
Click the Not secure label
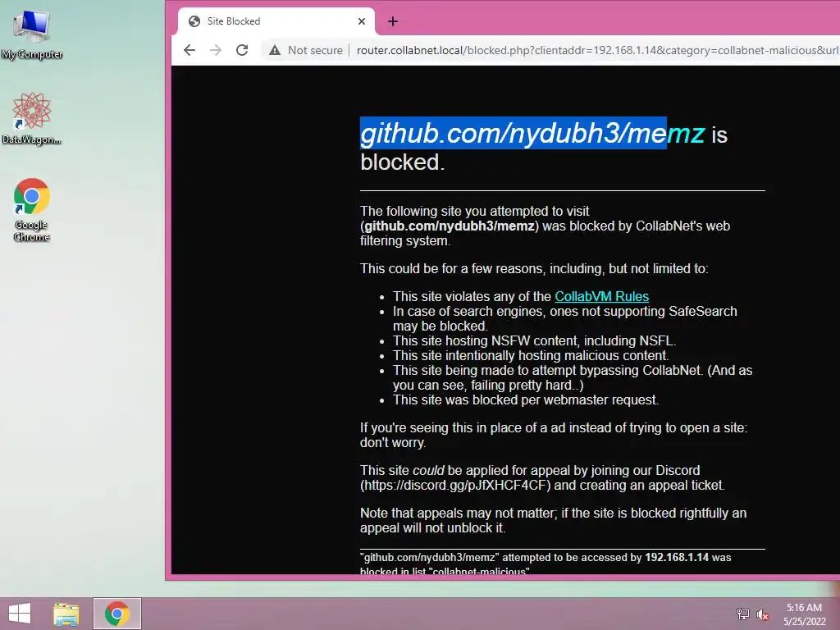315,50
